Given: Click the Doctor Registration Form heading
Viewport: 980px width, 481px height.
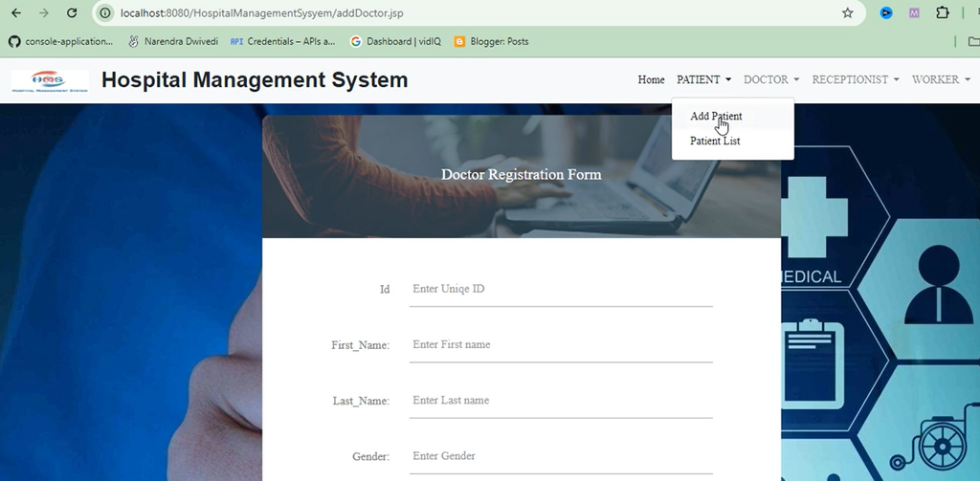Looking at the screenshot, I should point(522,174).
